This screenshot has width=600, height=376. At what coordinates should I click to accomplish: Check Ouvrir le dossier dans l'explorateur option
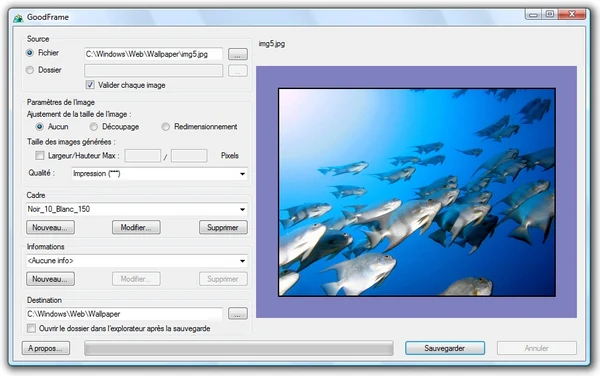(x=31, y=328)
